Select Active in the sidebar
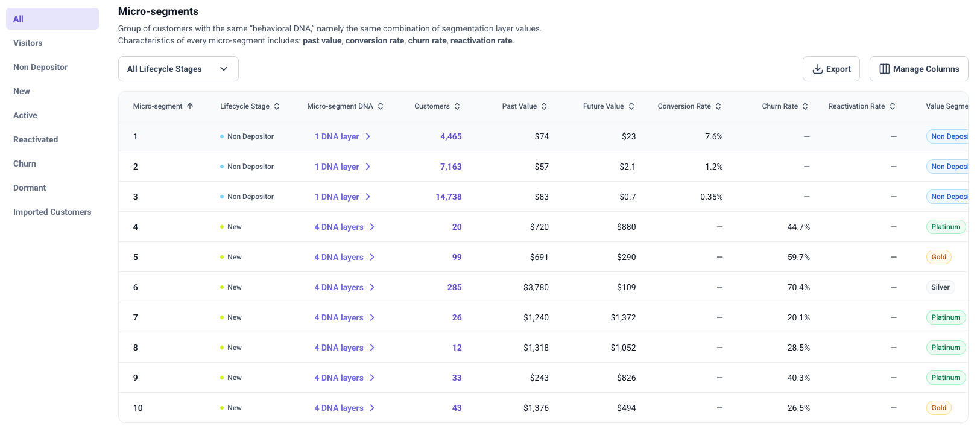The image size is (980, 438). click(x=52, y=115)
